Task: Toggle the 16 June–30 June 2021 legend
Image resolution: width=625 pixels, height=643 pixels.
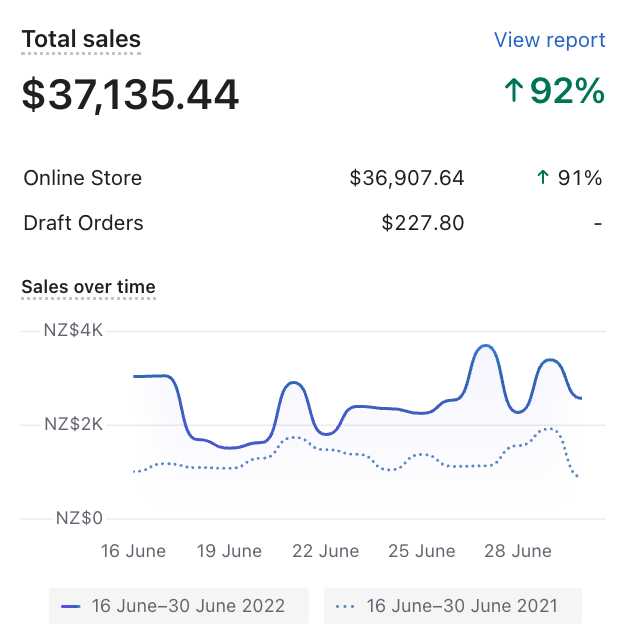Action: click(453, 606)
